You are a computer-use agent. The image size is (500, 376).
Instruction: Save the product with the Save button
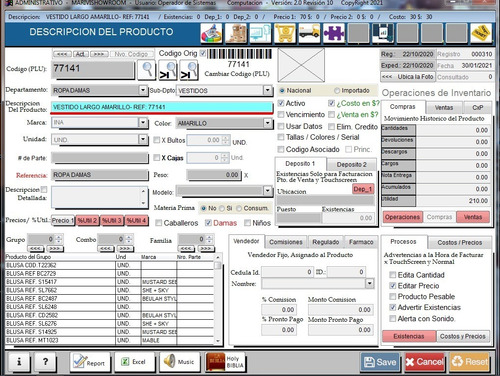tap(380, 362)
